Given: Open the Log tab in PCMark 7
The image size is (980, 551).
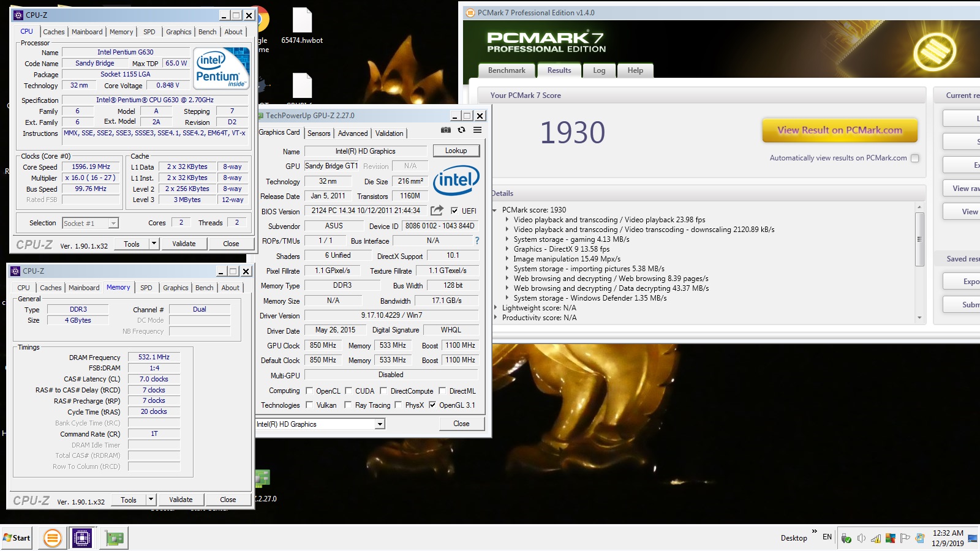Looking at the screenshot, I should (599, 70).
